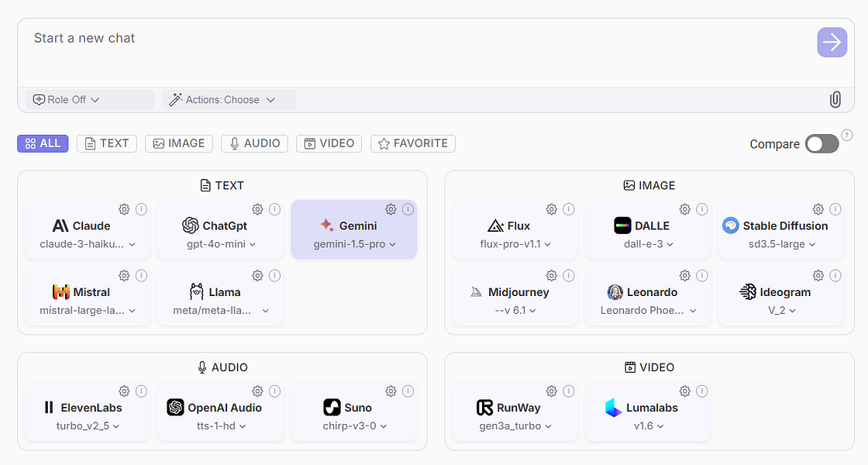868x465 pixels.
Task: Expand Lumalabs v1.6 version dropdown
Action: point(648,426)
